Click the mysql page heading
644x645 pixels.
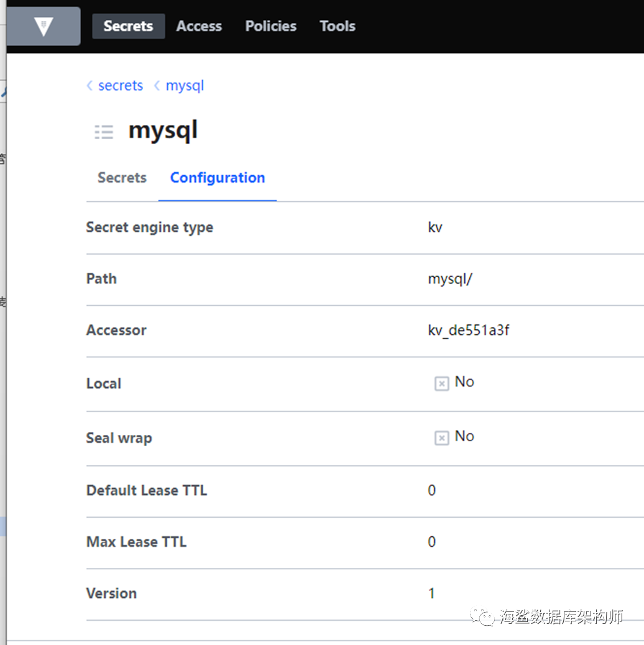pyautogui.click(x=163, y=131)
